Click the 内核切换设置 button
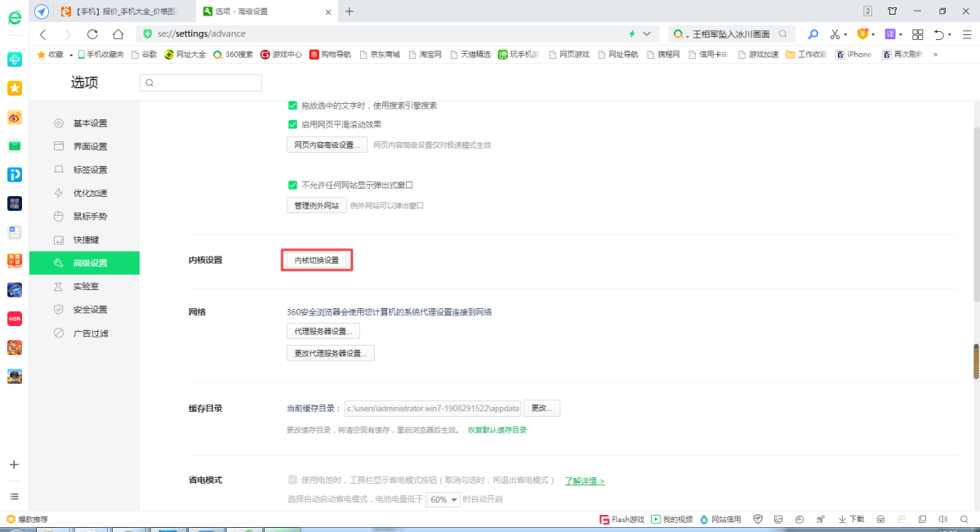 (316, 260)
